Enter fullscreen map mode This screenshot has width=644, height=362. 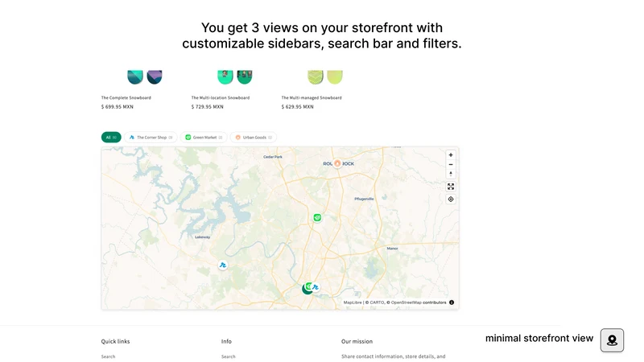pyautogui.click(x=451, y=187)
